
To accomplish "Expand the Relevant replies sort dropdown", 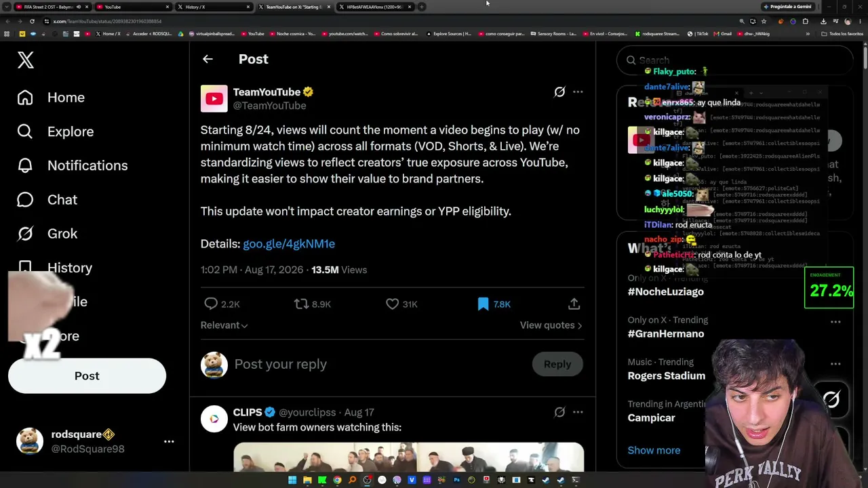I will [224, 325].
